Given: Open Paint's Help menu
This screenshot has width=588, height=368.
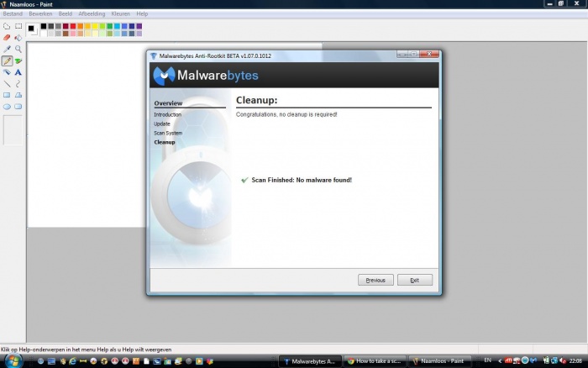Looking at the screenshot, I should 142,14.
